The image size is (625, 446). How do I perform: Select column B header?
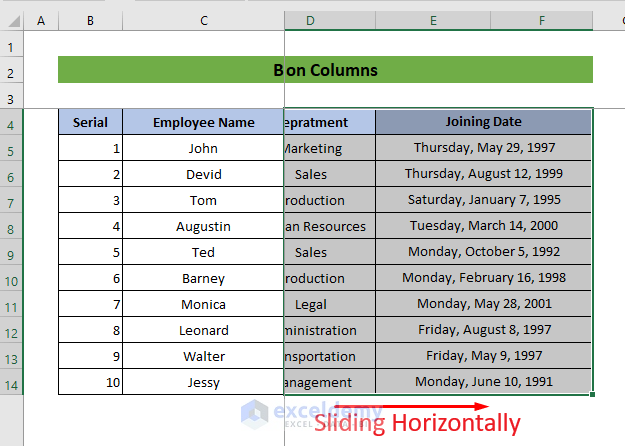[x=90, y=20]
